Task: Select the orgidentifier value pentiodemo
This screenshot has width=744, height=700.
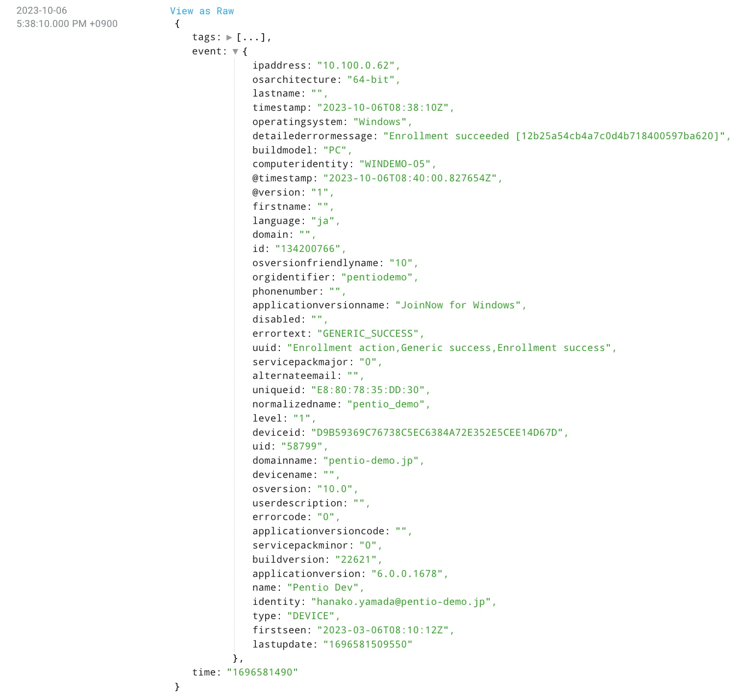Action: point(379,277)
